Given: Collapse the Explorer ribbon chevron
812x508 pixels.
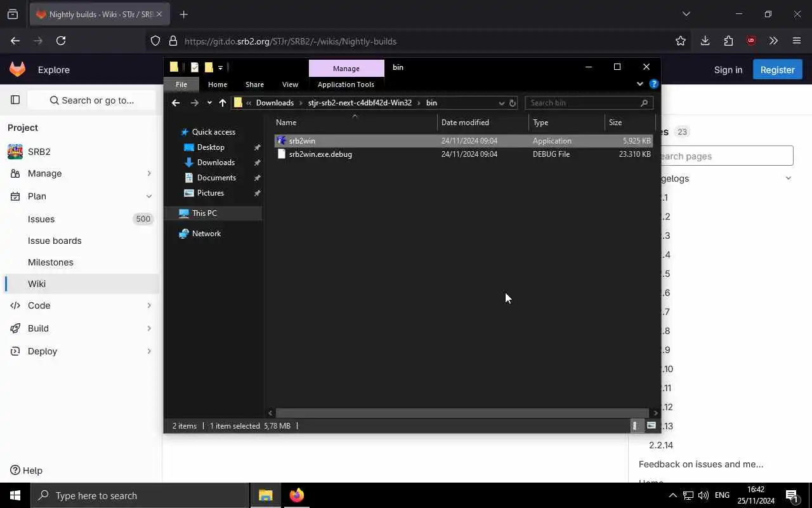Looking at the screenshot, I should point(639,84).
